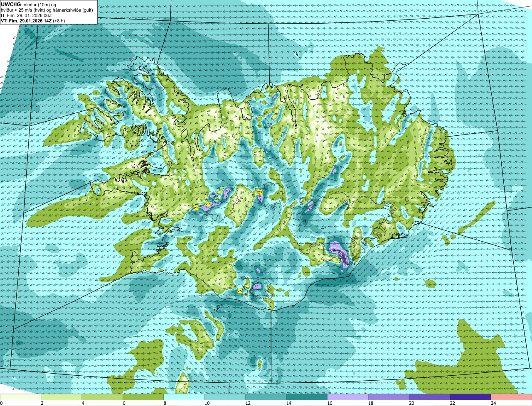Pick the 6–8 m/s olive green swatch
The image size is (532, 406).
[143, 397]
